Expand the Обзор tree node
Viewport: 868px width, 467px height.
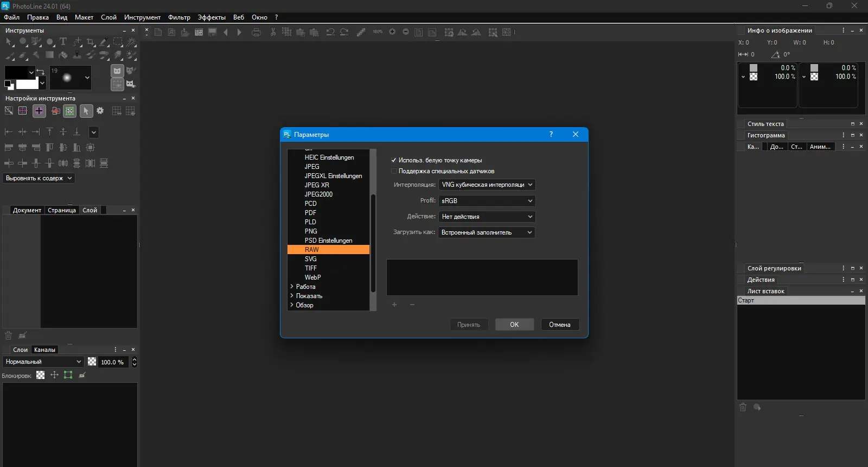click(x=292, y=305)
